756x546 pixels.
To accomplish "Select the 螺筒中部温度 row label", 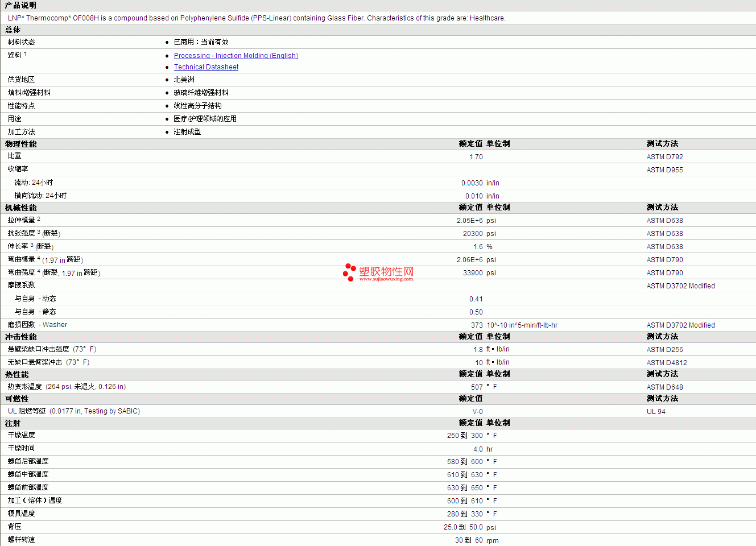I will point(28,474).
